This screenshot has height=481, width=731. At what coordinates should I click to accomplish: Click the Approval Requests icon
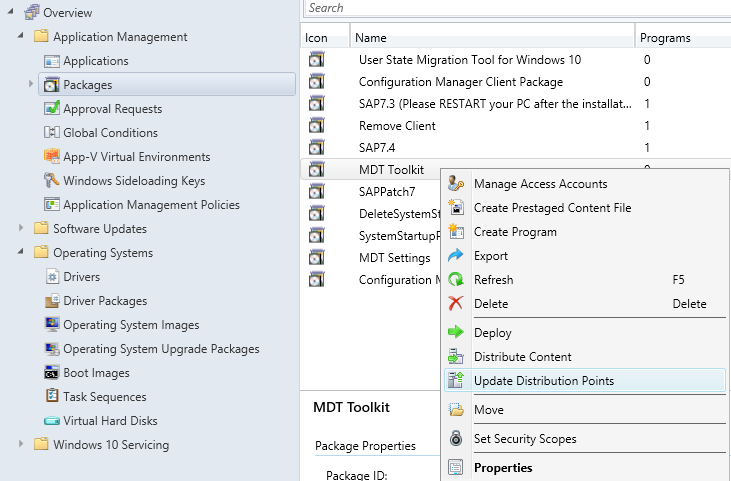[x=52, y=109]
